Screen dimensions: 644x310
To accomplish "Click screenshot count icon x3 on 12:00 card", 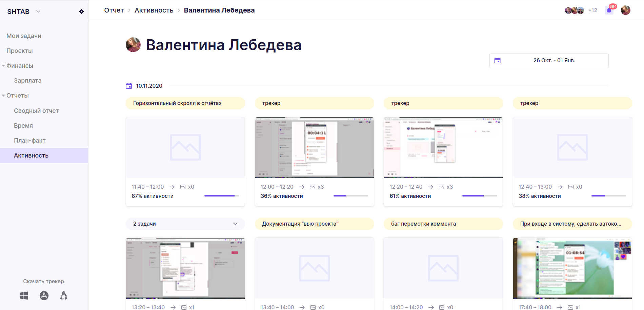I will [313, 187].
